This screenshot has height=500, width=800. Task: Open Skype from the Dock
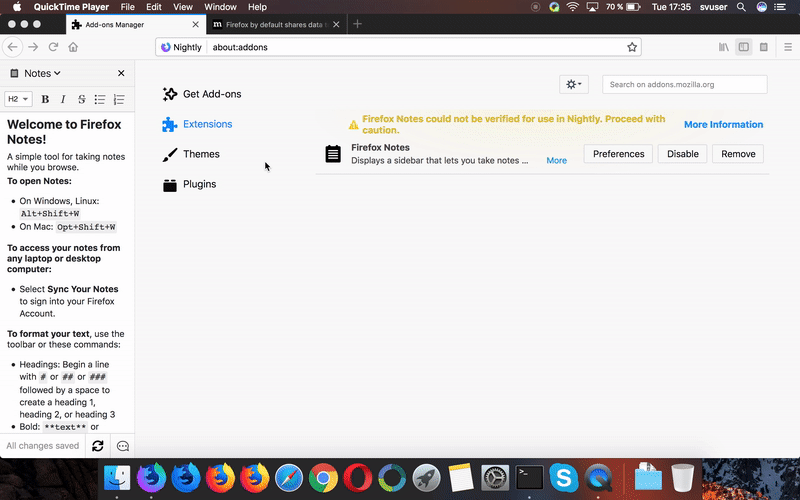[564, 479]
